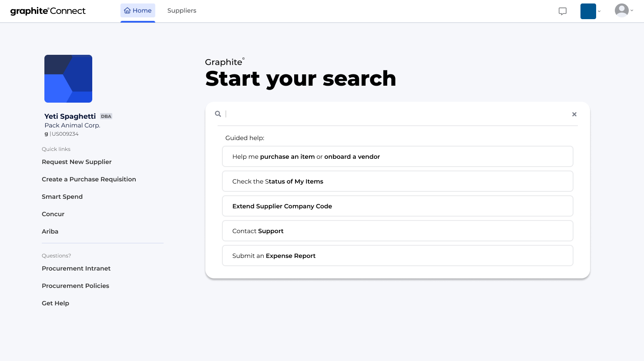Click the blue organization tile in the header
The width and height of the screenshot is (644, 361).
tap(588, 11)
